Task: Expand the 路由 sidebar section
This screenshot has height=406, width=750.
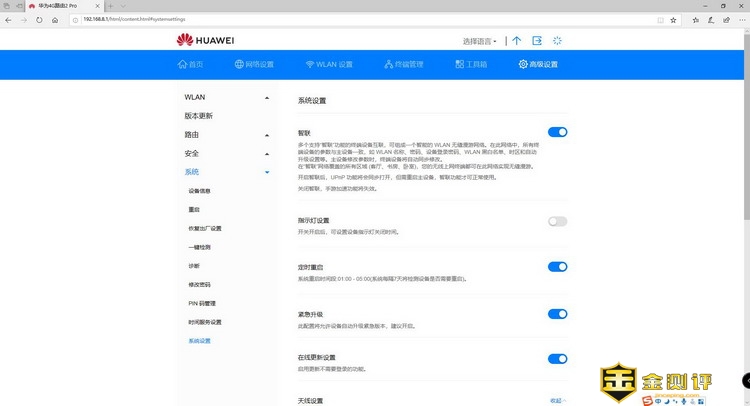Action: coord(266,135)
